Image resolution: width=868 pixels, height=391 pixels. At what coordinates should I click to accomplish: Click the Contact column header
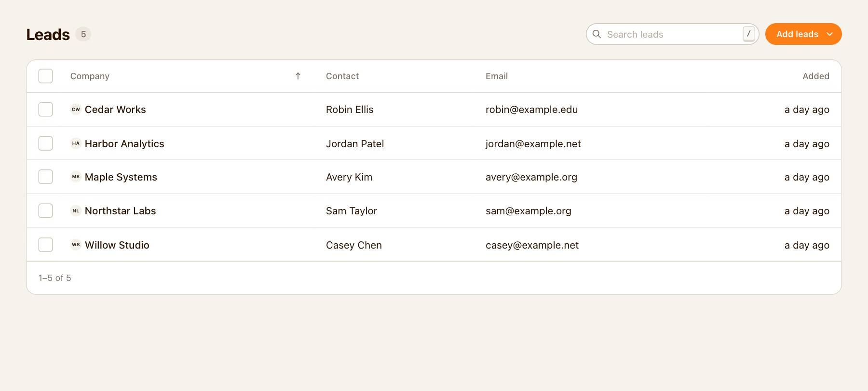pos(342,76)
